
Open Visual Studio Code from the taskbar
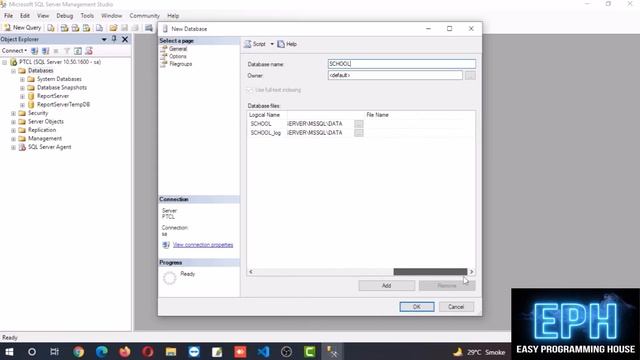(x=263, y=351)
